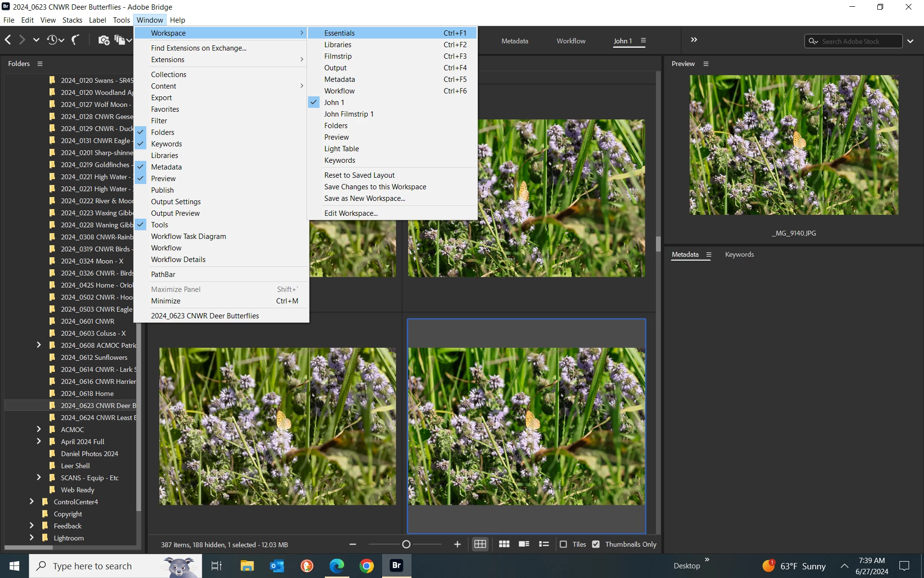Click the boomerang return-to-app icon

[x=76, y=40]
